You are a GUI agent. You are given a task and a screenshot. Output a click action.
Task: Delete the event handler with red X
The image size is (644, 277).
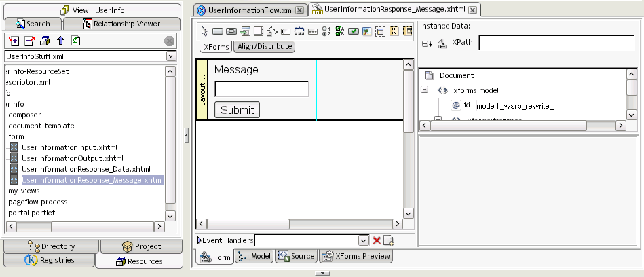(x=376, y=240)
